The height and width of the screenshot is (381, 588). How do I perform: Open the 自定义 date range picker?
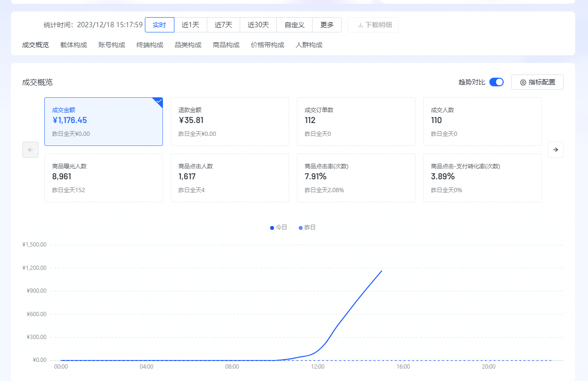coord(294,25)
